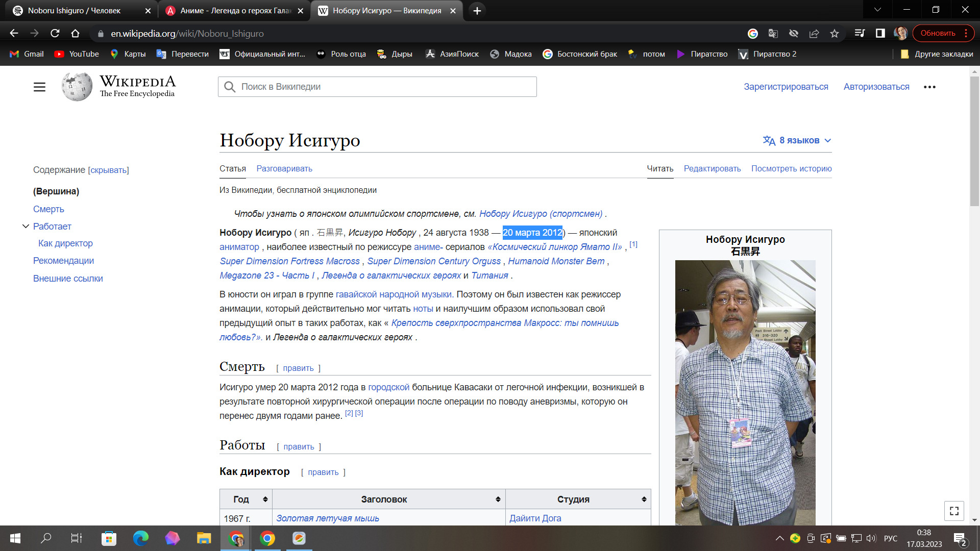Image resolution: width=980 pixels, height=551 pixels.
Task: Click the Поиск в Википедии search field
Action: tap(378, 87)
